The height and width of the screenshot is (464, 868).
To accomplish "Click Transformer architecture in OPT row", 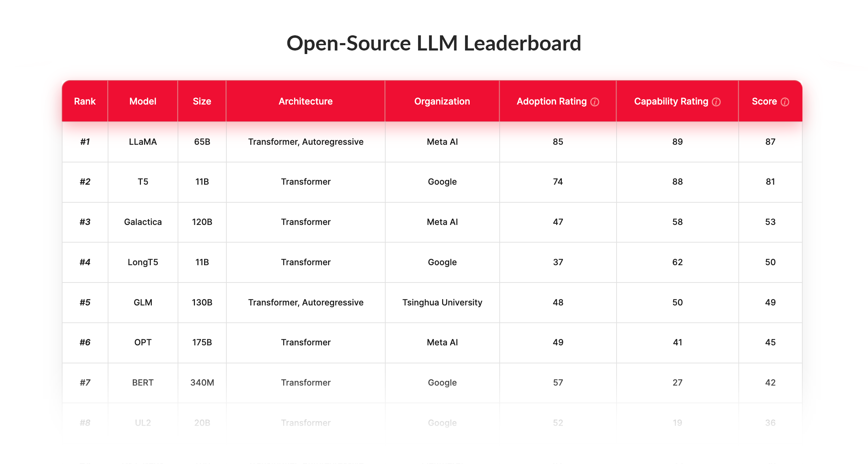I will [x=305, y=342].
